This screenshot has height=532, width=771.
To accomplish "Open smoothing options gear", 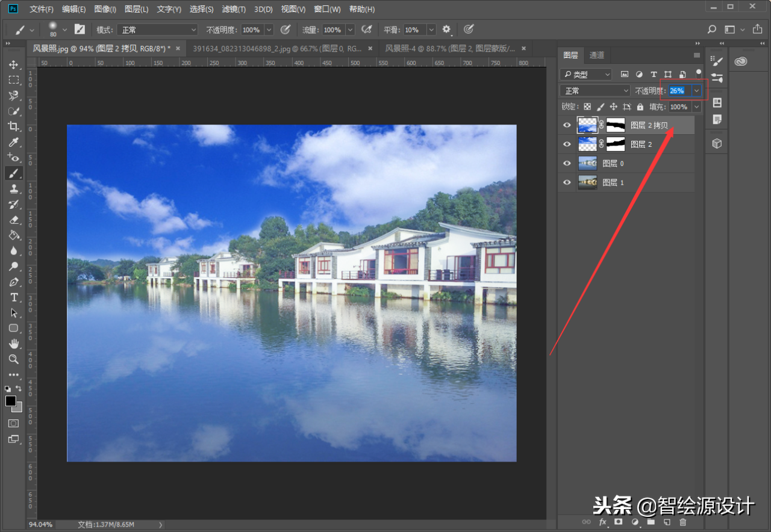I will point(446,29).
